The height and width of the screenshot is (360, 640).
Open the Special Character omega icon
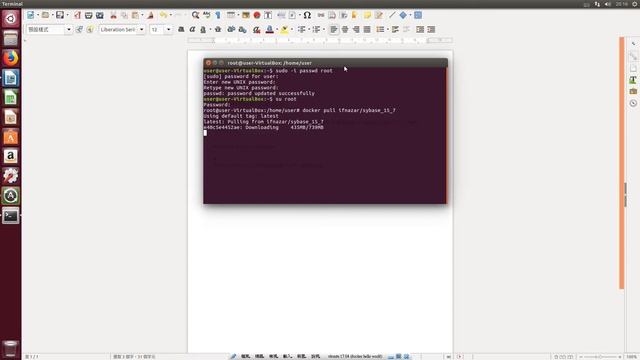(x=307, y=15)
